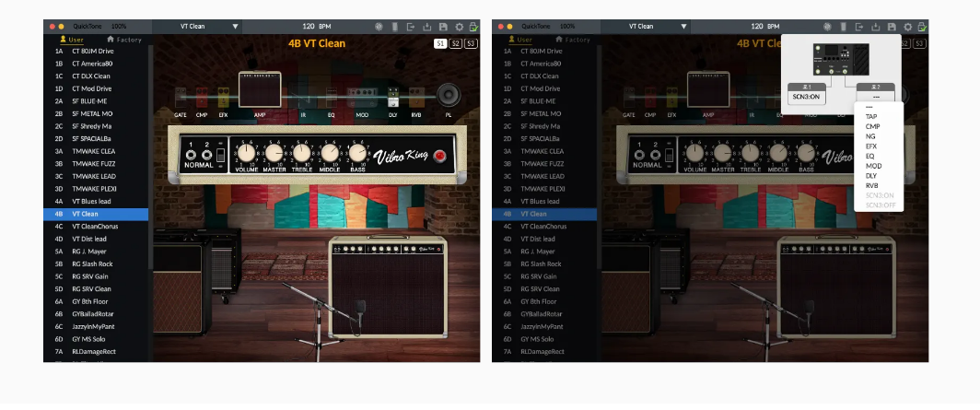The image size is (980, 410).
Task: Open footswitch 1 SCN3:ON assignment dropdown
Action: tap(806, 97)
